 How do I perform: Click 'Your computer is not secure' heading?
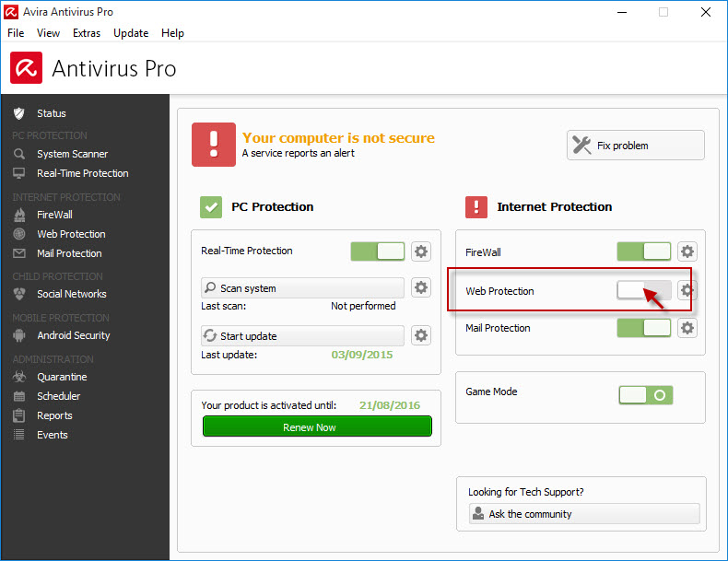pyautogui.click(x=338, y=138)
